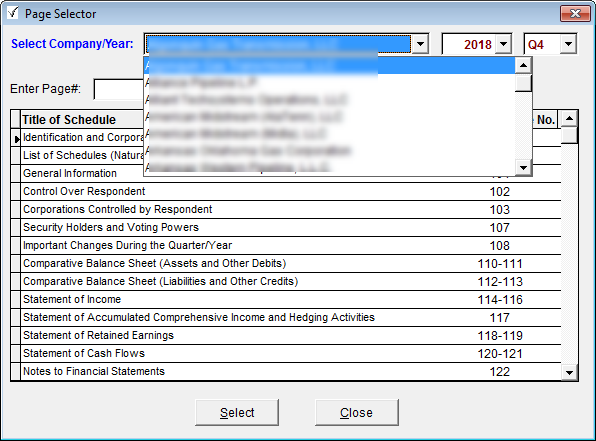Click schedule table scroll up arrow
The image size is (596, 441).
[x=569, y=119]
